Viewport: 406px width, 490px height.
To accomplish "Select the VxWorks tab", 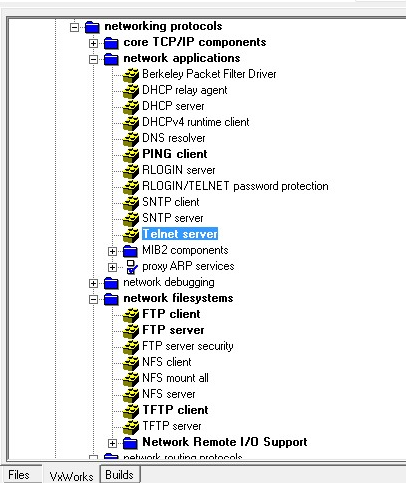I will click(x=71, y=476).
